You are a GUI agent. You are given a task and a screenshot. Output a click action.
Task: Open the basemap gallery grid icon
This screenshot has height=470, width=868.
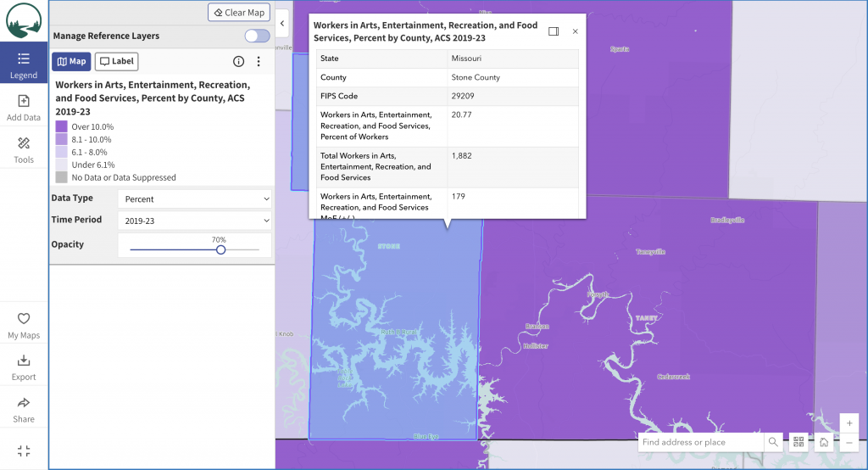click(x=798, y=442)
